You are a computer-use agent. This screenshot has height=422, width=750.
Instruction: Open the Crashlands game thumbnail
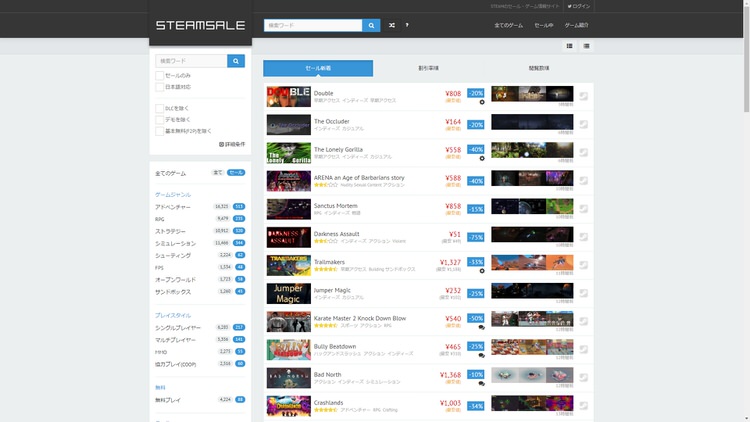[x=288, y=406]
